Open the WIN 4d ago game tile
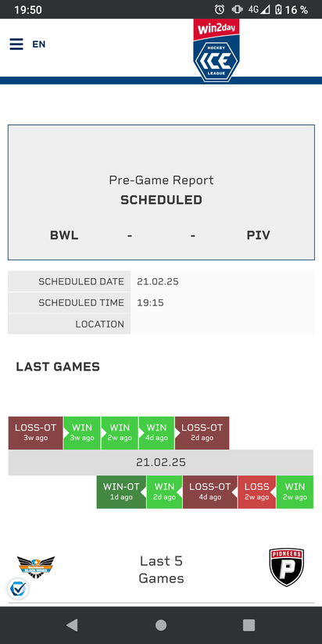This screenshot has width=322, height=644. (156, 433)
